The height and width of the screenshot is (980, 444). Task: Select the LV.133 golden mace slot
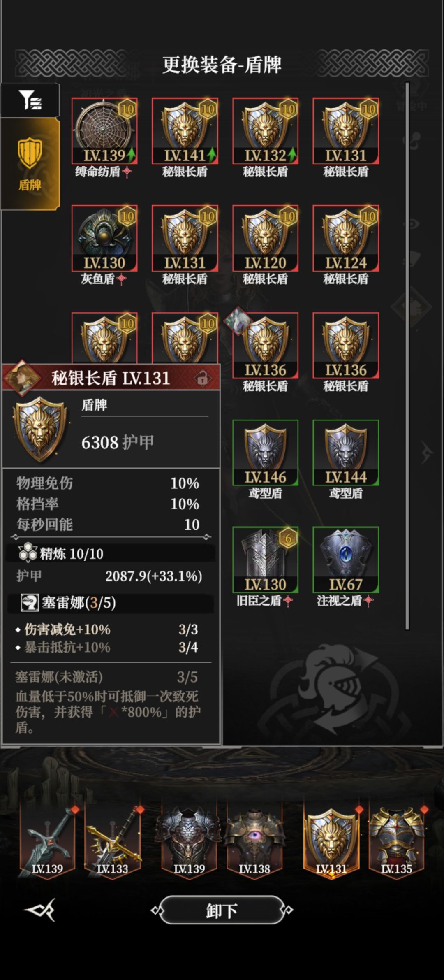(112, 842)
